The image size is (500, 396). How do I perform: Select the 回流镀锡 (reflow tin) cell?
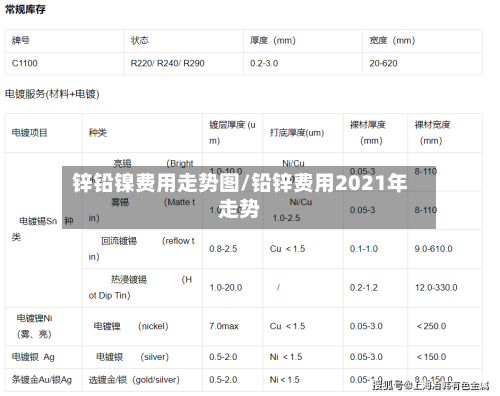(x=142, y=249)
